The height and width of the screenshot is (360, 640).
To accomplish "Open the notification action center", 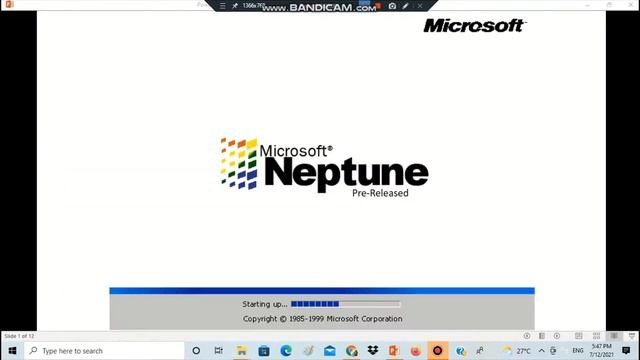I will click(626, 351).
